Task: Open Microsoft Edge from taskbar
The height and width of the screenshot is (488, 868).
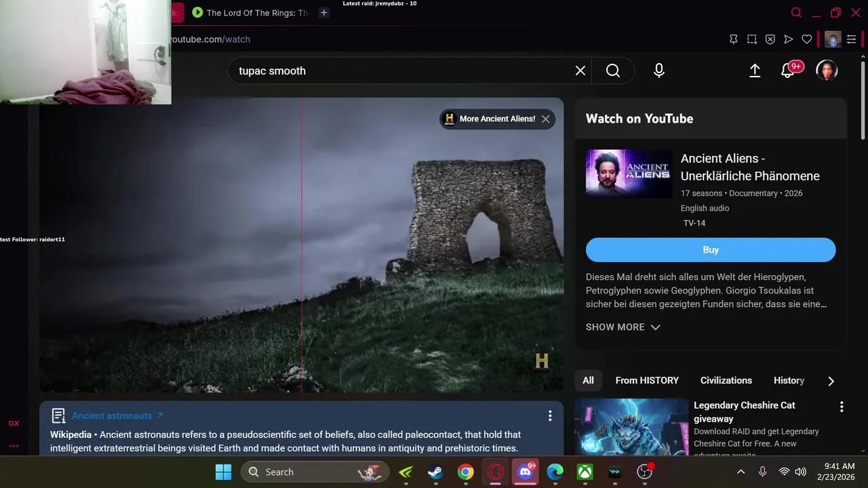Action: pyautogui.click(x=555, y=472)
